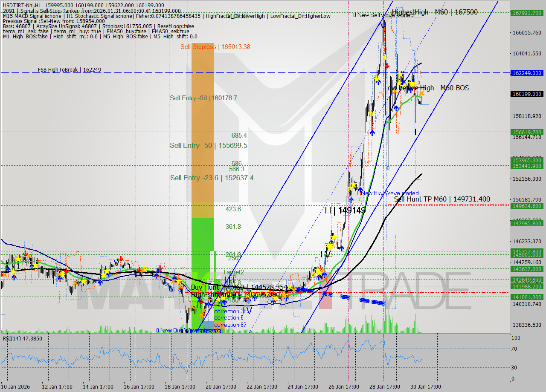Click the blue up arrow beside New Buy Wave started text
Screen dimensions: 546x392
click(x=361, y=189)
